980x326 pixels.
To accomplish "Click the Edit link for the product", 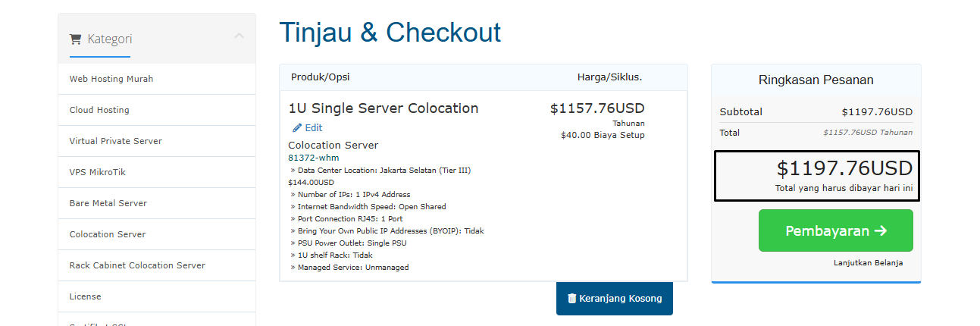I will point(308,128).
